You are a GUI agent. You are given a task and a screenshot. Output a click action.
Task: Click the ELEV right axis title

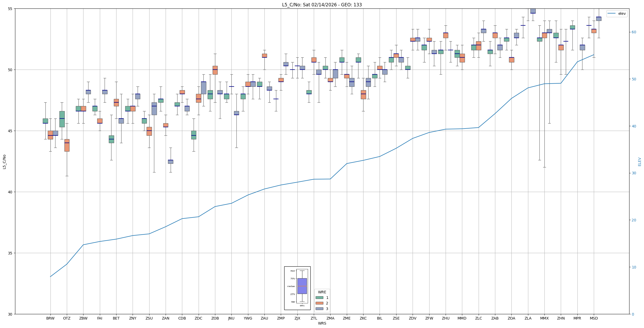[x=640, y=162]
